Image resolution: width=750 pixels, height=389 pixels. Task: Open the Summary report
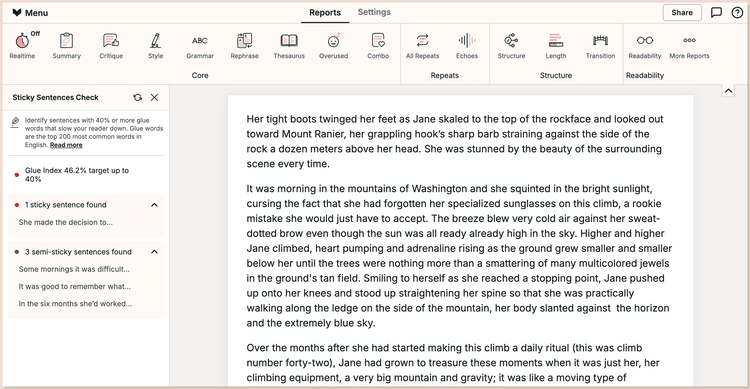tap(66, 45)
